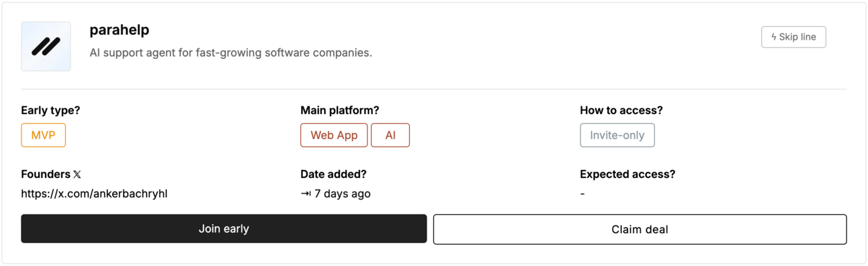The image size is (868, 266).
Task: Open the ankerbachryhl X profile link
Action: click(x=94, y=193)
